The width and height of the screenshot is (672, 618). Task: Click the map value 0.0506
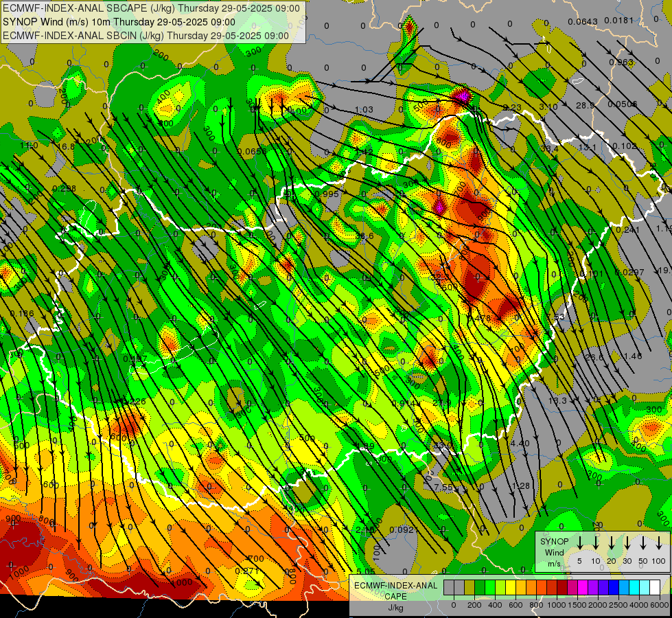[x=623, y=104]
